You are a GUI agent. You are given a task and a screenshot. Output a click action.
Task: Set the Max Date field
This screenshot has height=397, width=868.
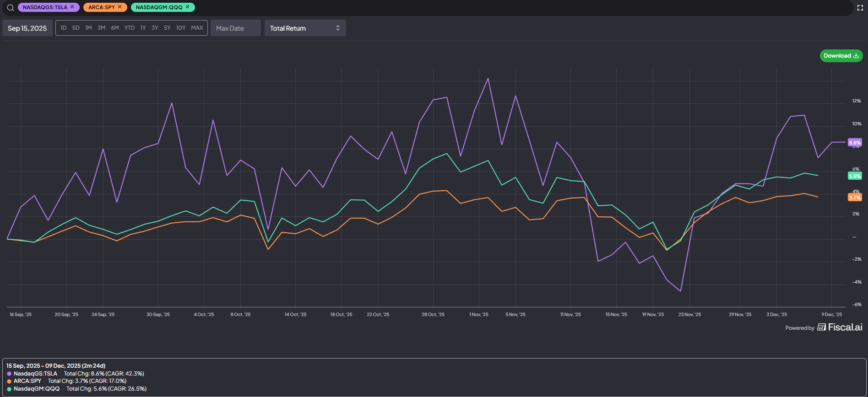pyautogui.click(x=236, y=28)
